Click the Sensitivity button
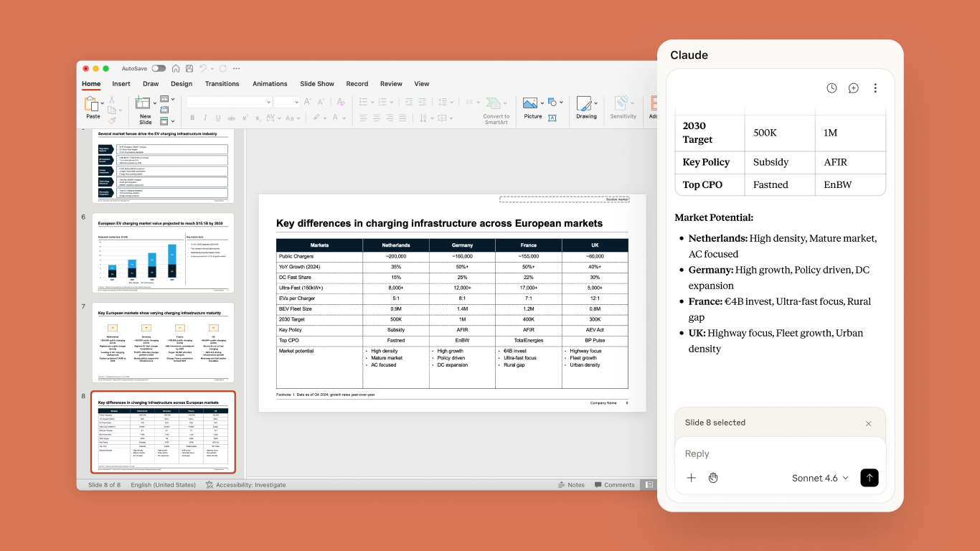The width and height of the screenshot is (980, 551). click(x=623, y=108)
